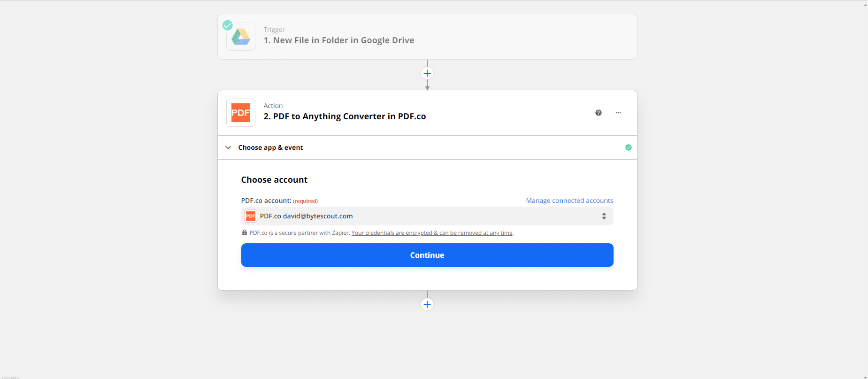The width and height of the screenshot is (868, 379).
Task: Add a step between trigger and action
Action: coord(427,73)
